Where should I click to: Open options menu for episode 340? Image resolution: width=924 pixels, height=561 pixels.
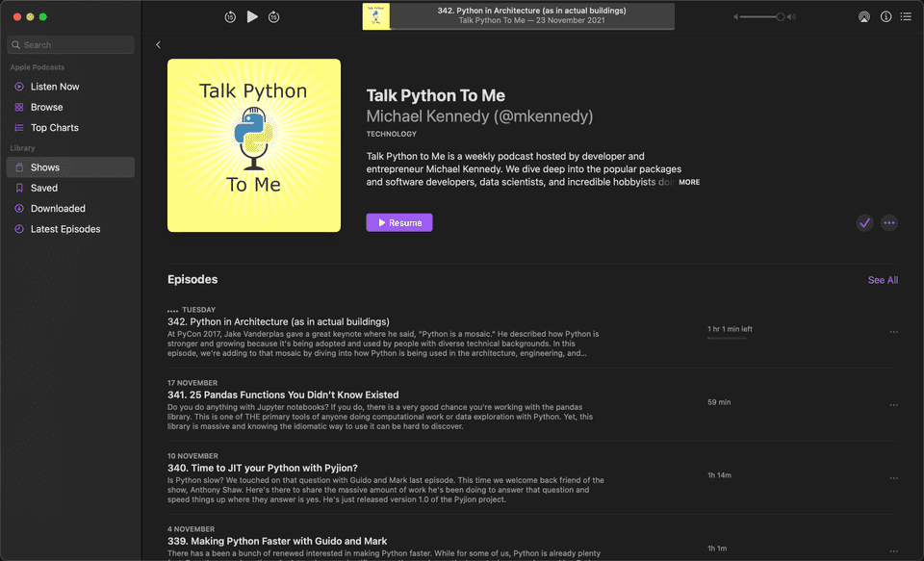tap(893, 478)
